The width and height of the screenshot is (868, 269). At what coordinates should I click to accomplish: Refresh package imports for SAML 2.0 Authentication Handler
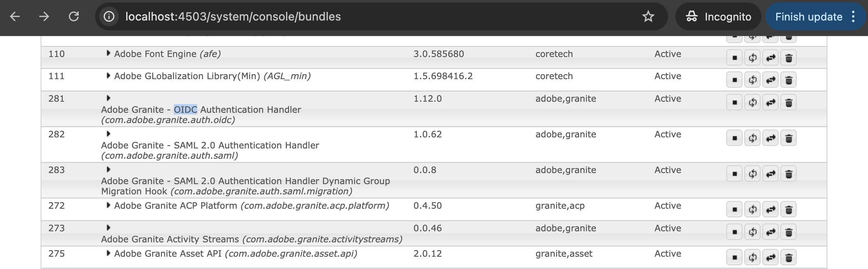(752, 138)
